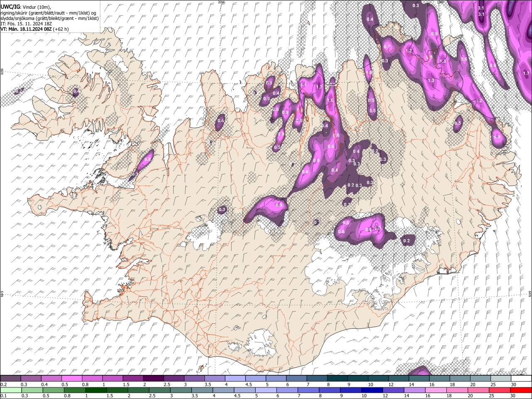This screenshot has height=399, width=532.
Task: Select the 'Vindur (10m)' title text
Action: 36,7
